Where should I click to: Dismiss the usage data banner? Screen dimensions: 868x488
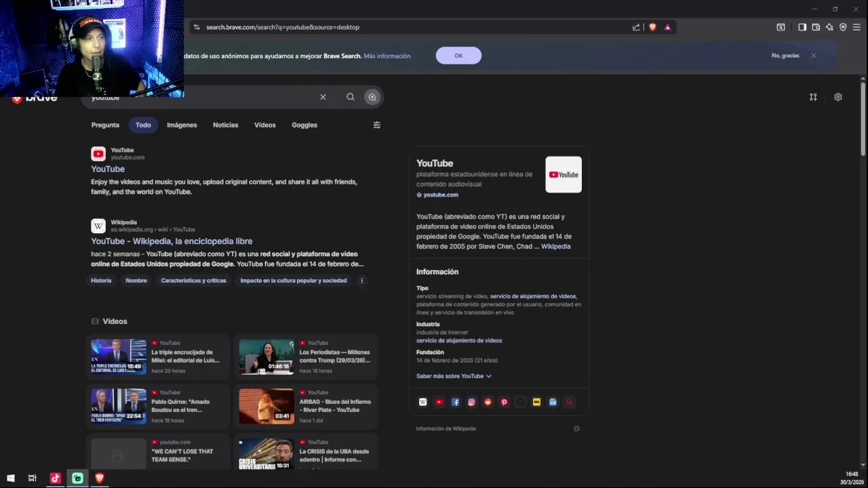point(814,56)
